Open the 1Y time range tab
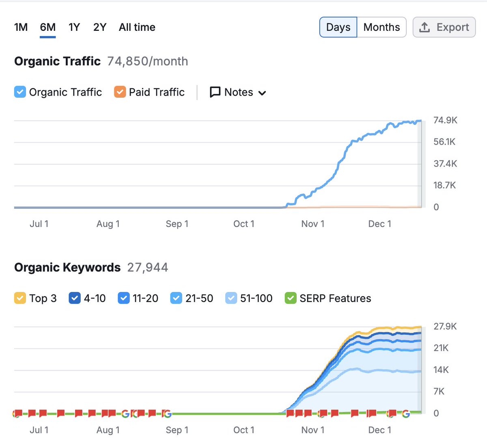 coord(74,27)
